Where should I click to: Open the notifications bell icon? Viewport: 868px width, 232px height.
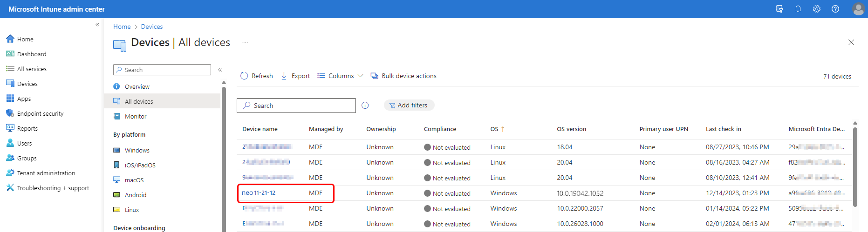pos(798,9)
